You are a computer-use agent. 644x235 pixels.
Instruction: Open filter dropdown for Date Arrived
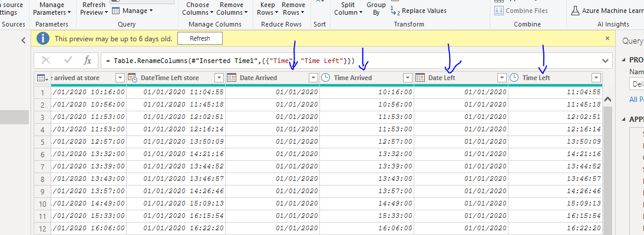point(313,78)
